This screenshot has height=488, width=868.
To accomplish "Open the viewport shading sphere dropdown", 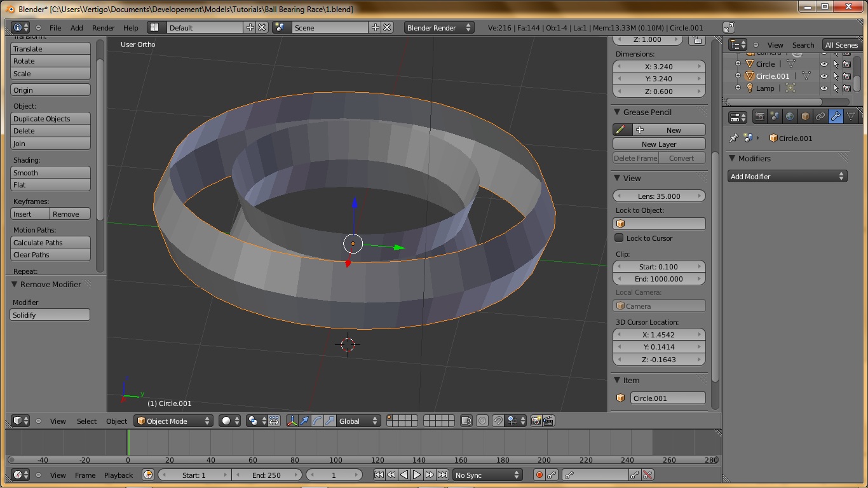I will pyautogui.click(x=229, y=421).
